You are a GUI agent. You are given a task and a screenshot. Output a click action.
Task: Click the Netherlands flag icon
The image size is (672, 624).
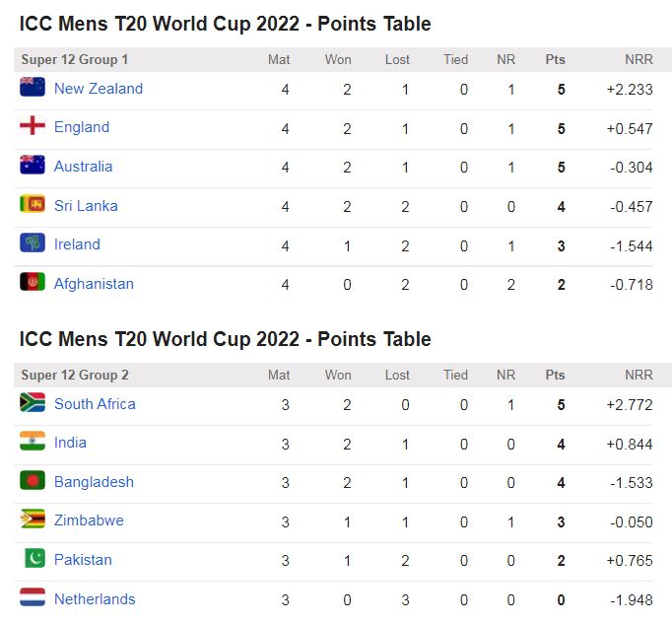coord(33,598)
